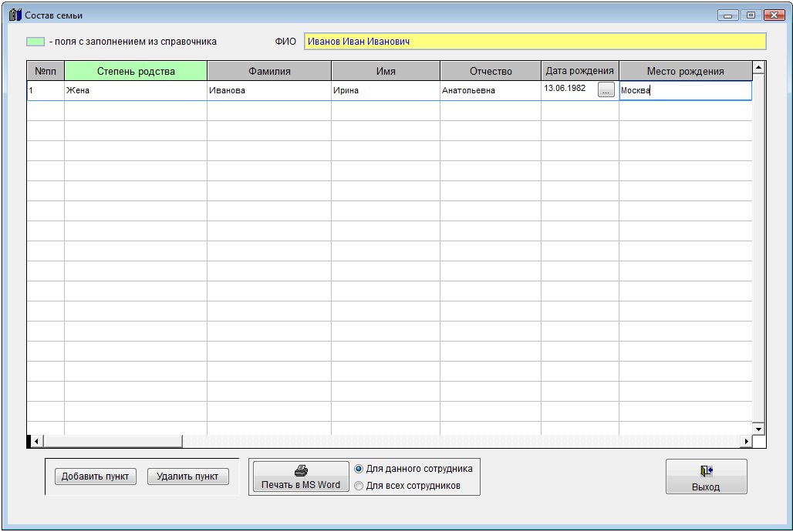Click the horizontal scrollbar left arrow
793x532 pixels.
click(x=36, y=442)
